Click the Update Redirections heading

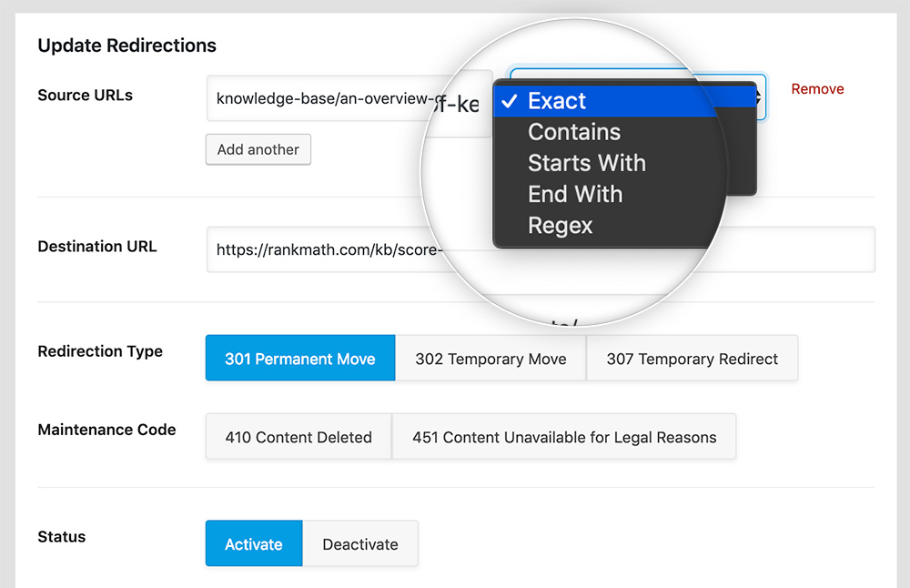tap(126, 46)
